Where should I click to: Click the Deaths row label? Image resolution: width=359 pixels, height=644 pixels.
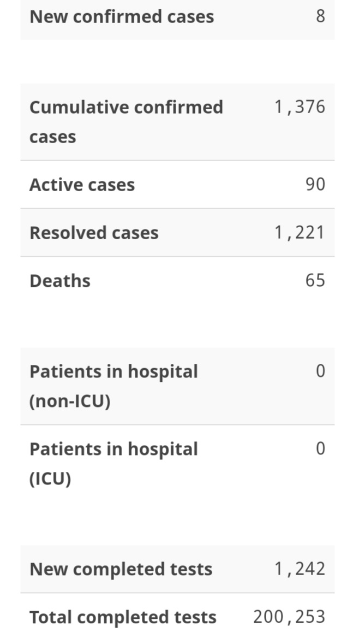click(60, 281)
